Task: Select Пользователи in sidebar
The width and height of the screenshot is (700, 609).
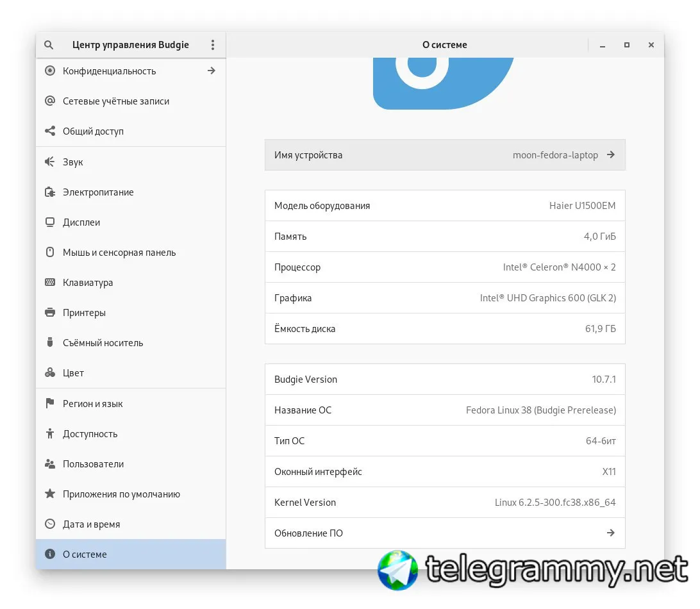Action: tap(131, 464)
